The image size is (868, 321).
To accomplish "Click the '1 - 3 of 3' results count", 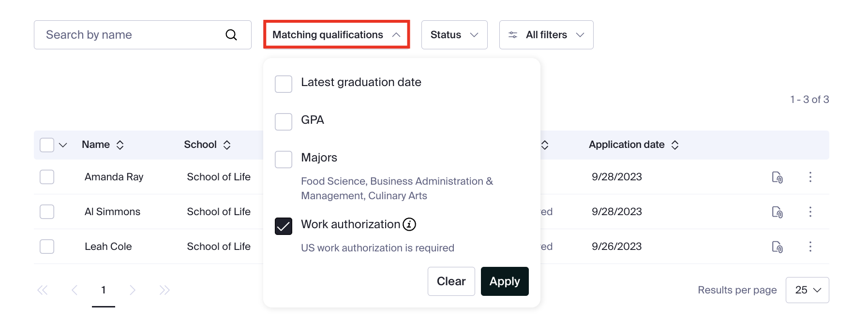I will coord(809,100).
